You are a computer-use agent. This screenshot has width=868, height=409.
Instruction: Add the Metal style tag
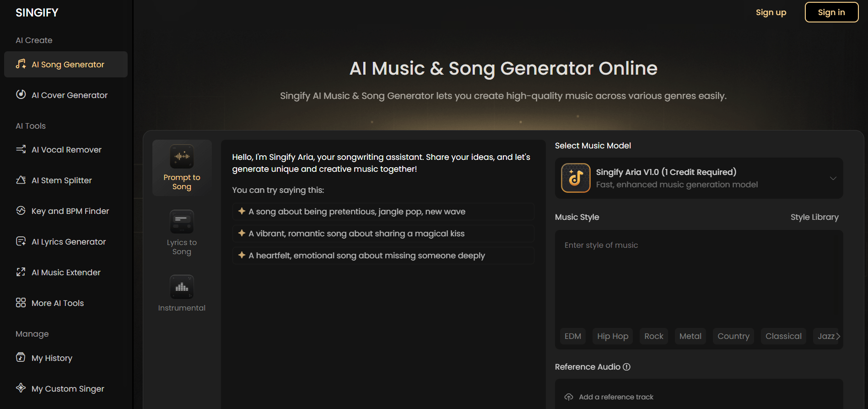tap(690, 336)
